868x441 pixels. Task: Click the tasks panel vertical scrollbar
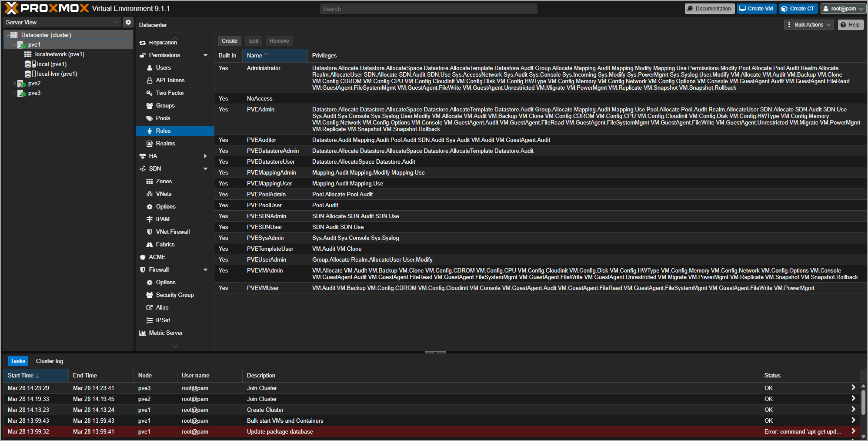click(863, 403)
